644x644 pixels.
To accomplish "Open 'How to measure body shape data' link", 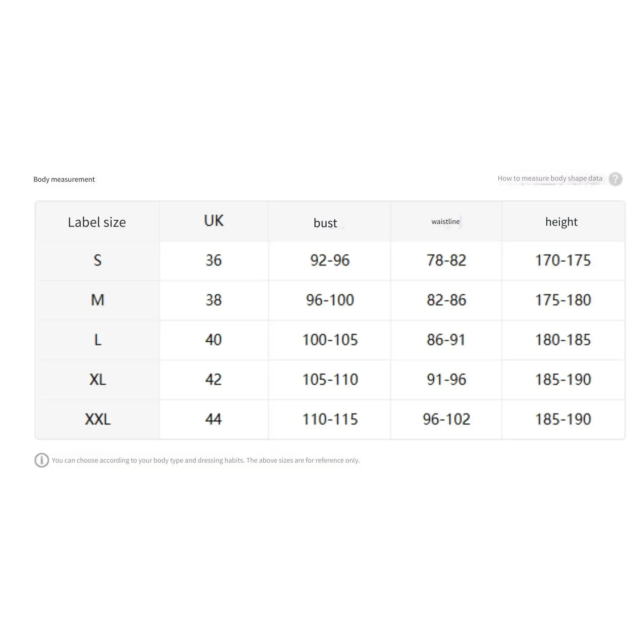I will coord(550,178).
